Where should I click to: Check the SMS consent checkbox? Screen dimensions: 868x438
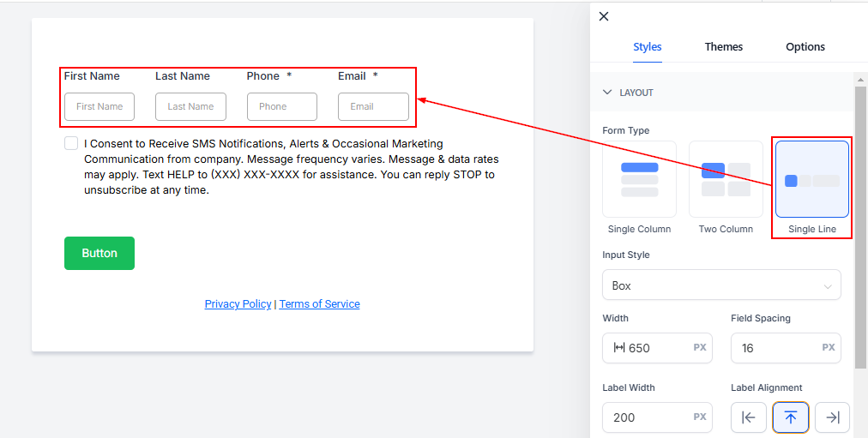coord(71,143)
